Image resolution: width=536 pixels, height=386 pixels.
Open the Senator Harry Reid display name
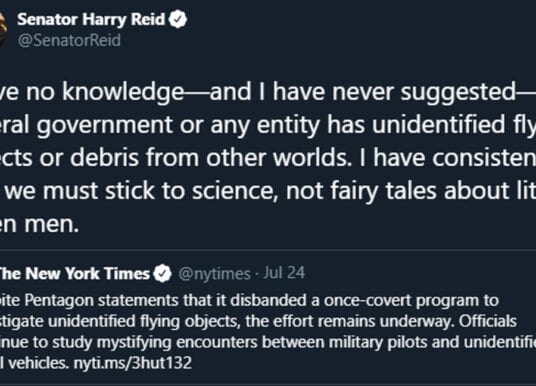[91, 19]
